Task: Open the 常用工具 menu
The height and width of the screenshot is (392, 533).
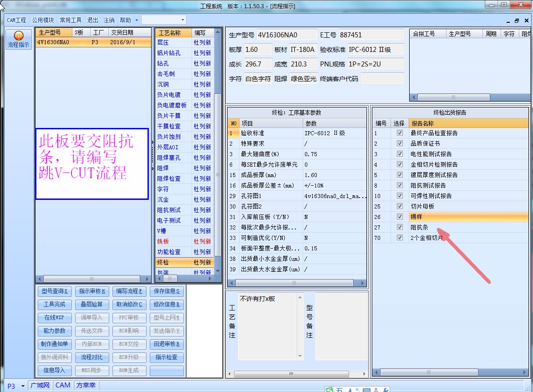Action: (71, 20)
